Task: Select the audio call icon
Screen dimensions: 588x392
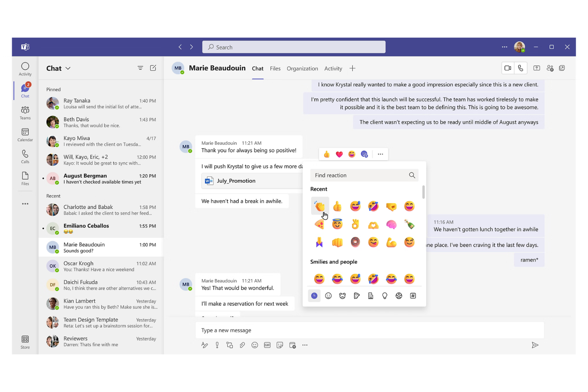Action: click(521, 68)
